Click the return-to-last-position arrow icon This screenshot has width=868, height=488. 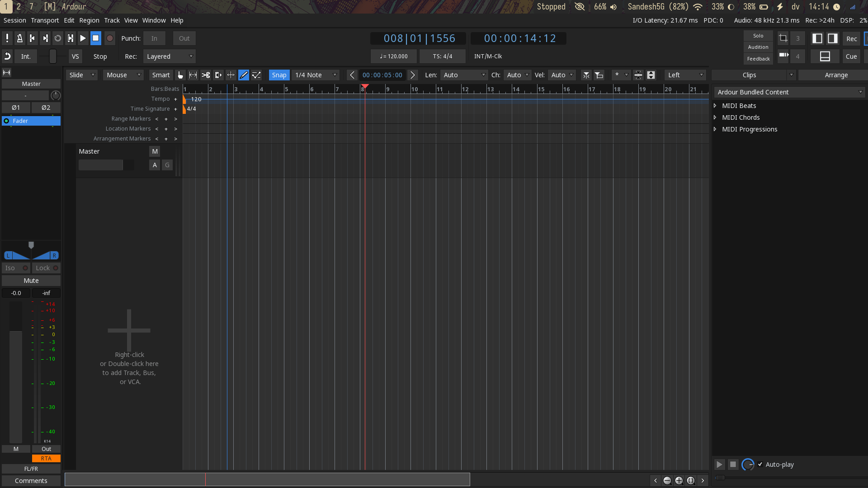(7, 56)
